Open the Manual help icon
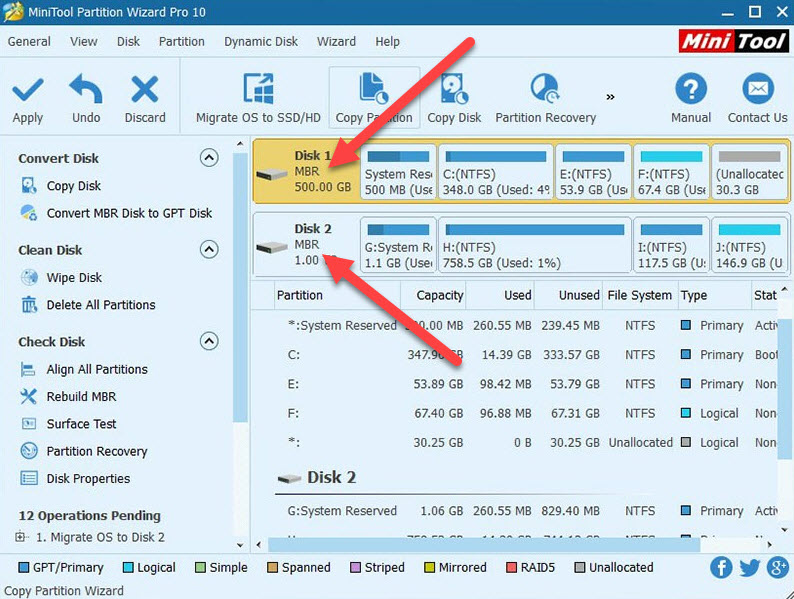Screen dimensions: 794x599 point(691,91)
